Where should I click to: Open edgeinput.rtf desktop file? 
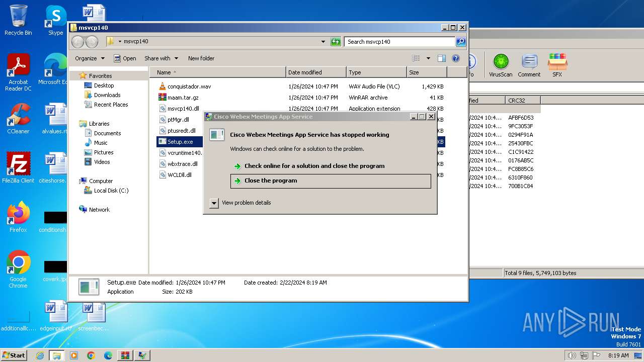click(56, 316)
